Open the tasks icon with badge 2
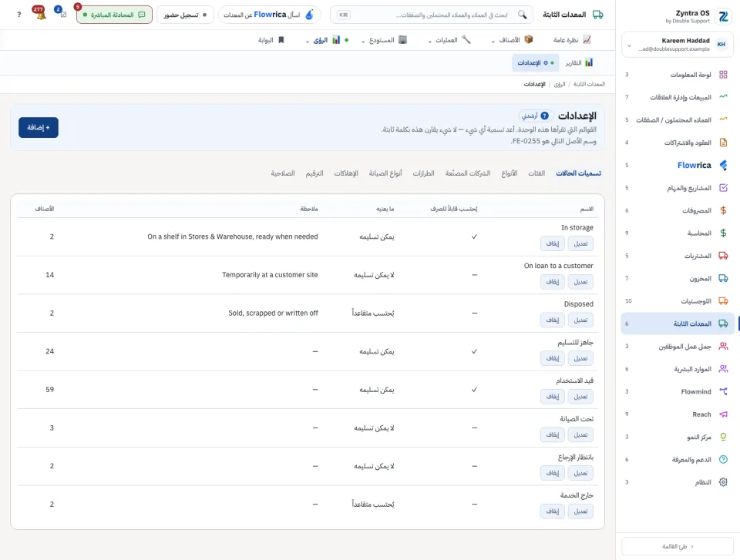The width and height of the screenshot is (740, 560). pos(62,13)
